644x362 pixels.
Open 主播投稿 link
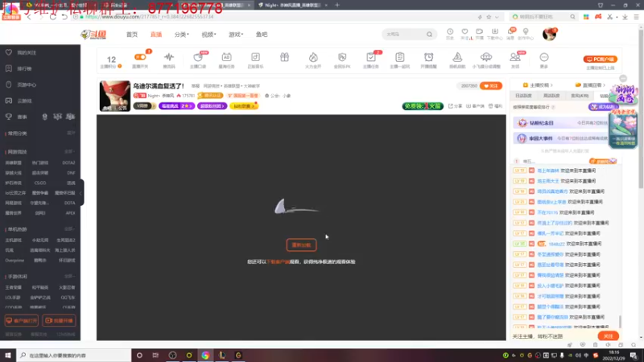(538, 85)
